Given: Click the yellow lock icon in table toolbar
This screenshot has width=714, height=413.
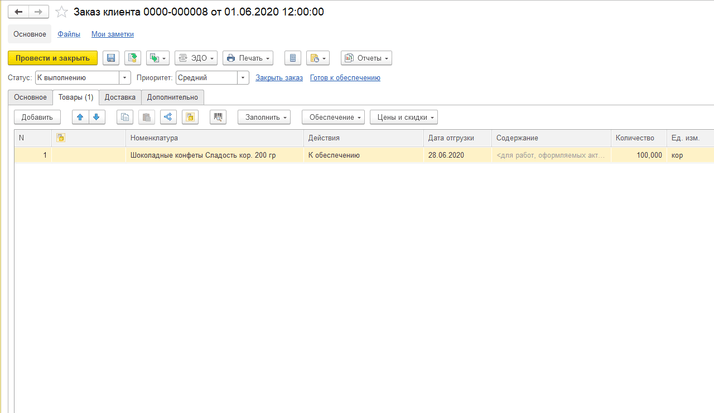Looking at the screenshot, I should [x=190, y=117].
